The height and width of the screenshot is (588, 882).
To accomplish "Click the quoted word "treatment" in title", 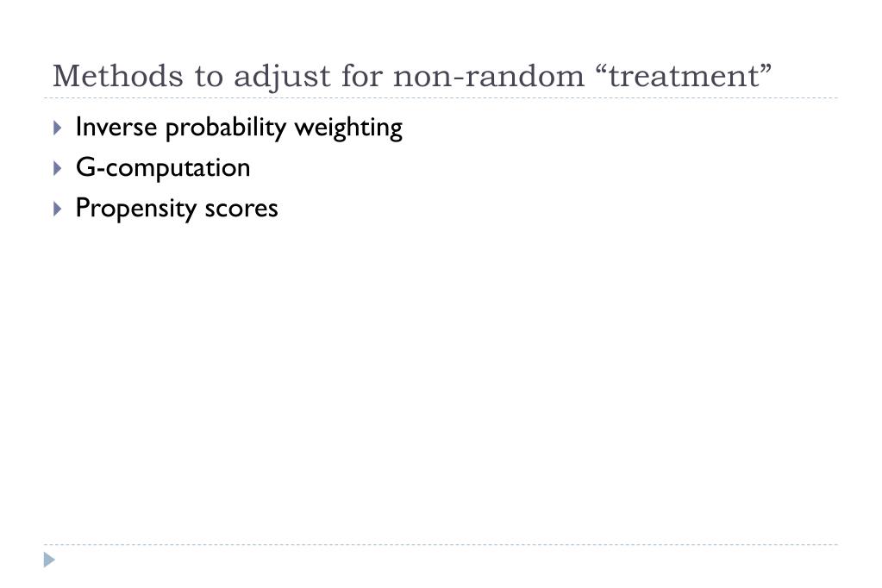I will coord(685,77).
